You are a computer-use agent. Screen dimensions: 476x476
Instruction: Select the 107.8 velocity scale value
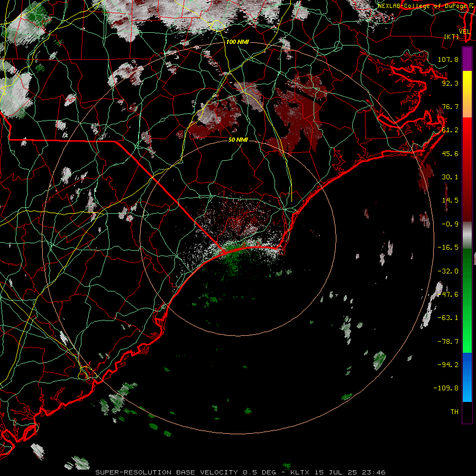pos(448,59)
